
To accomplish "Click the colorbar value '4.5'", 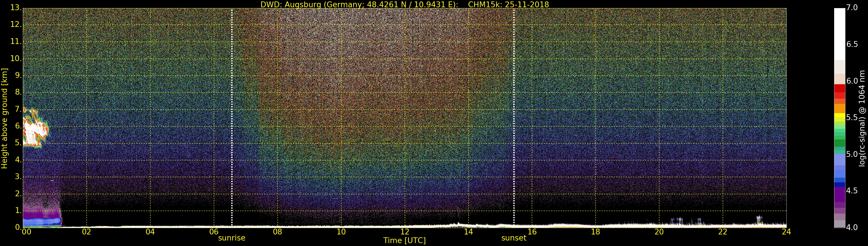I will pyautogui.click(x=852, y=191).
